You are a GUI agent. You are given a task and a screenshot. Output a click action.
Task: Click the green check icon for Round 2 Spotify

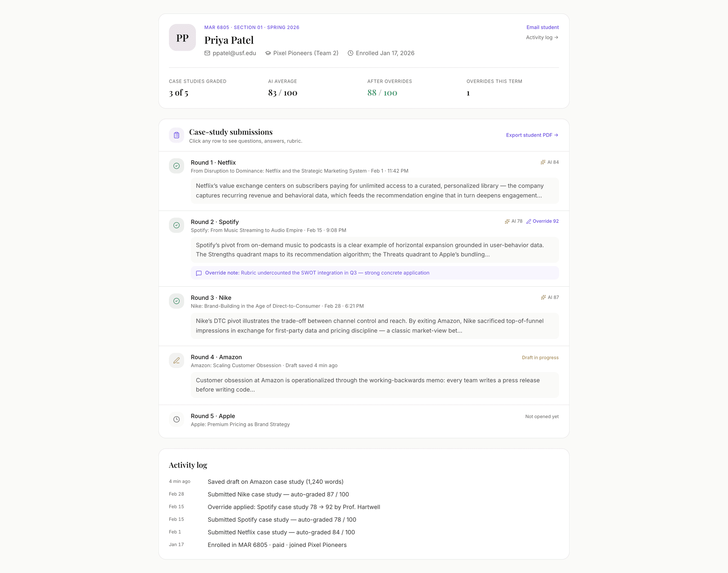tap(177, 225)
